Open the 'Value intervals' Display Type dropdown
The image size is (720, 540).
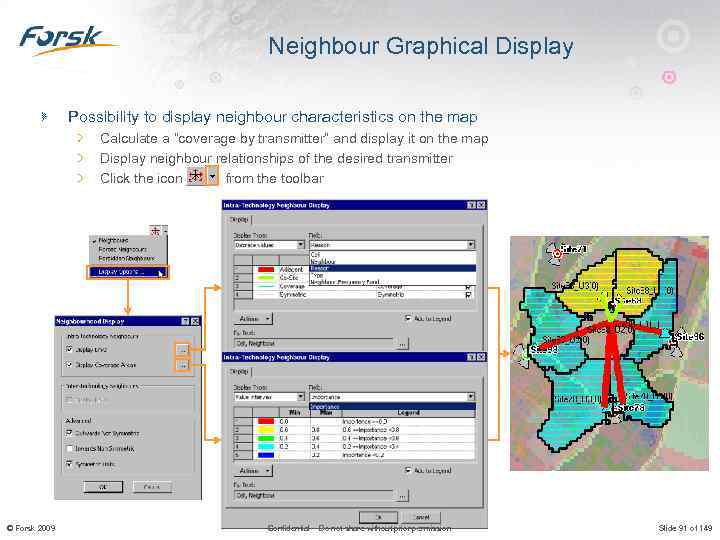click(301, 397)
